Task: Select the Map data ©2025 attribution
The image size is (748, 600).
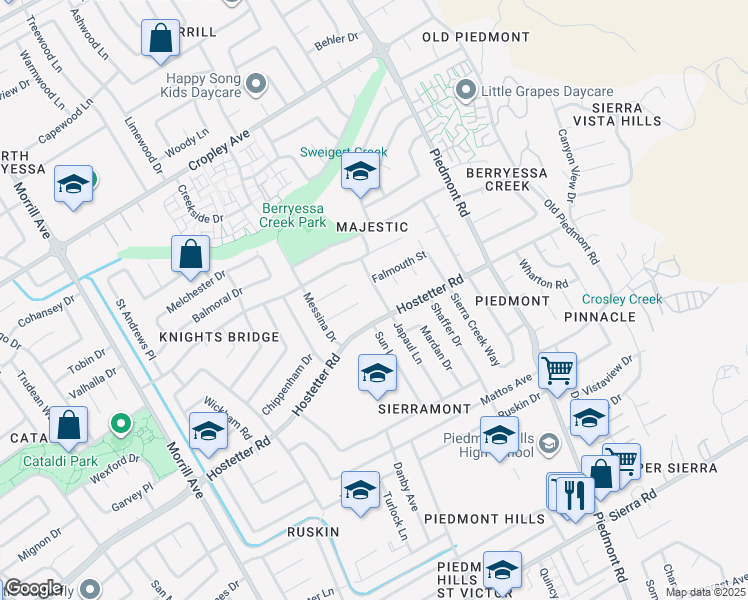Action: pyautogui.click(x=706, y=592)
